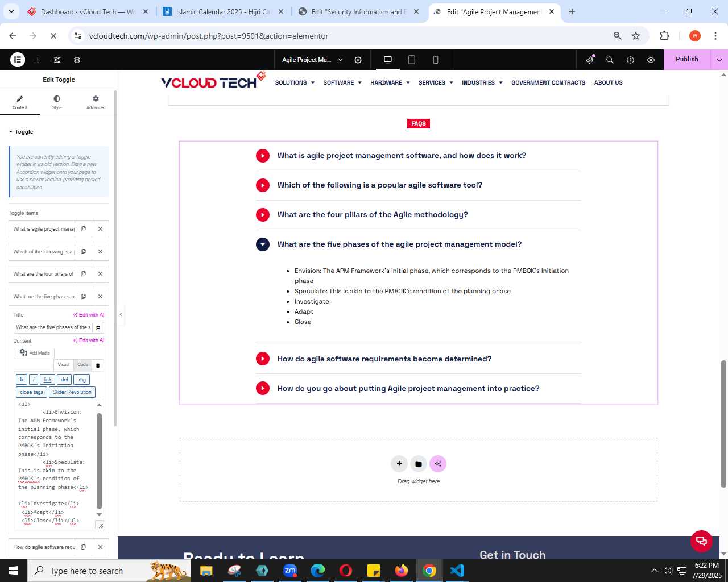This screenshot has width=728, height=582.
Task: Remove the 'What are the four pillars' item
Action: coord(100,273)
